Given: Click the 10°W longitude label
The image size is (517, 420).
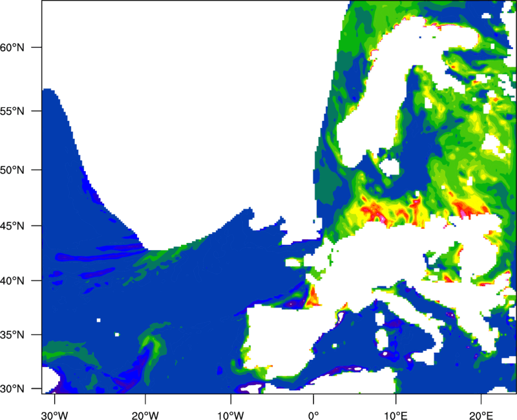Looking at the screenshot, I should point(231,415).
